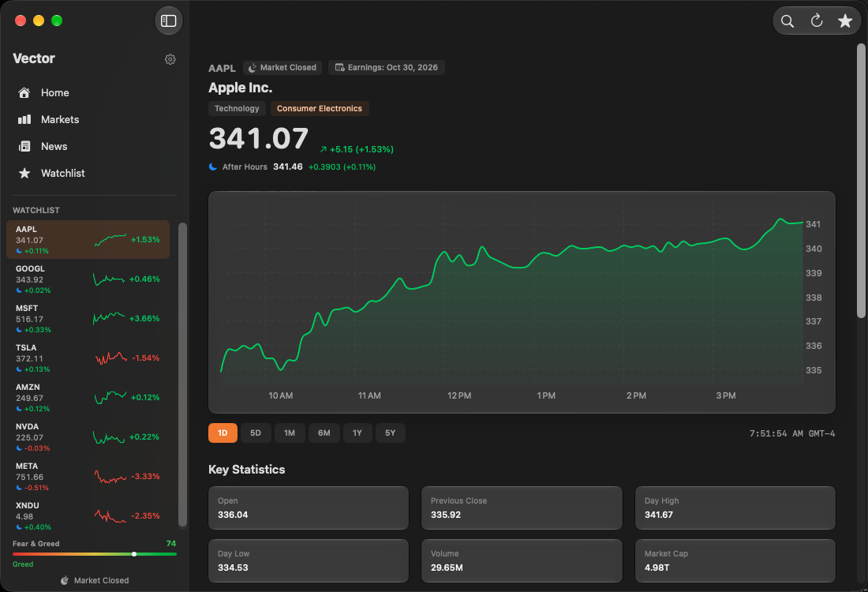
Task: Click the Key Statistics heading
Action: pos(246,470)
